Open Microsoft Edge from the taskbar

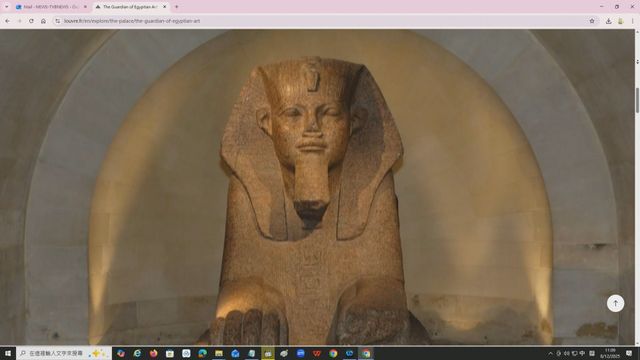(202, 353)
